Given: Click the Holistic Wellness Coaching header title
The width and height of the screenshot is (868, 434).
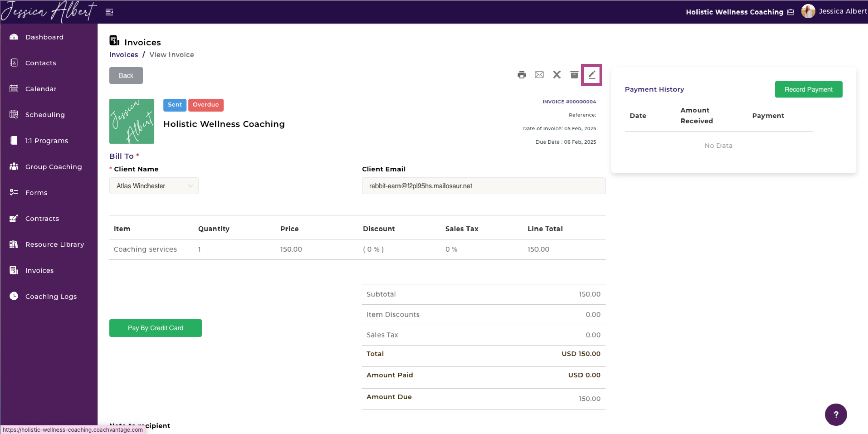Looking at the screenshot, I should pyautogui.click(x=734, y=12).
